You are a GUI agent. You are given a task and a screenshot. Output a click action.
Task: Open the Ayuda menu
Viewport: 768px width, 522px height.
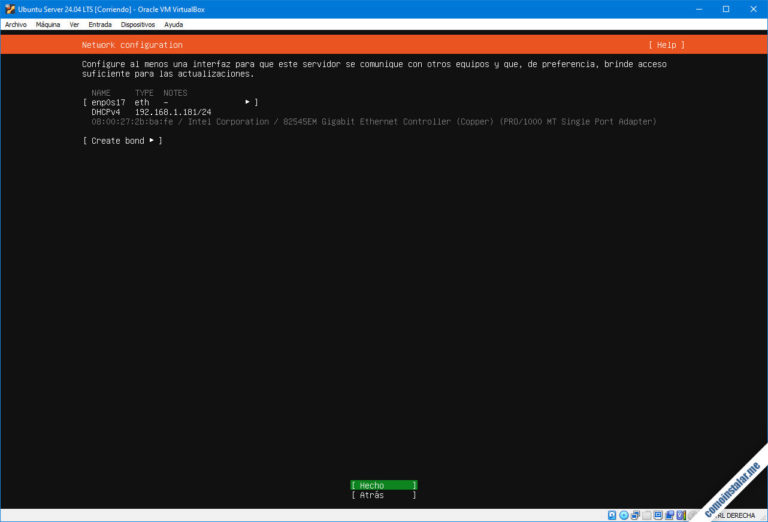pyautogui.click(x=173, y=24)
